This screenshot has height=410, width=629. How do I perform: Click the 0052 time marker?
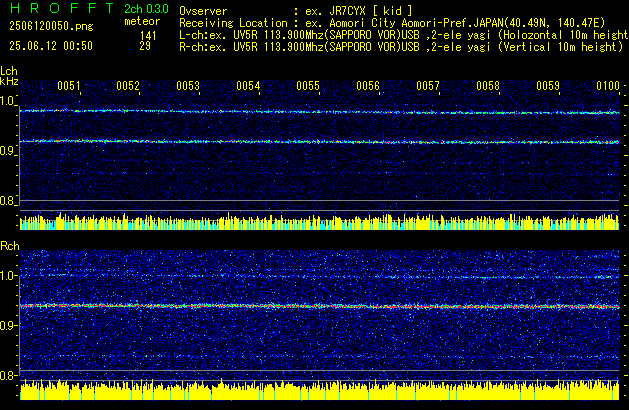(128, 86)
